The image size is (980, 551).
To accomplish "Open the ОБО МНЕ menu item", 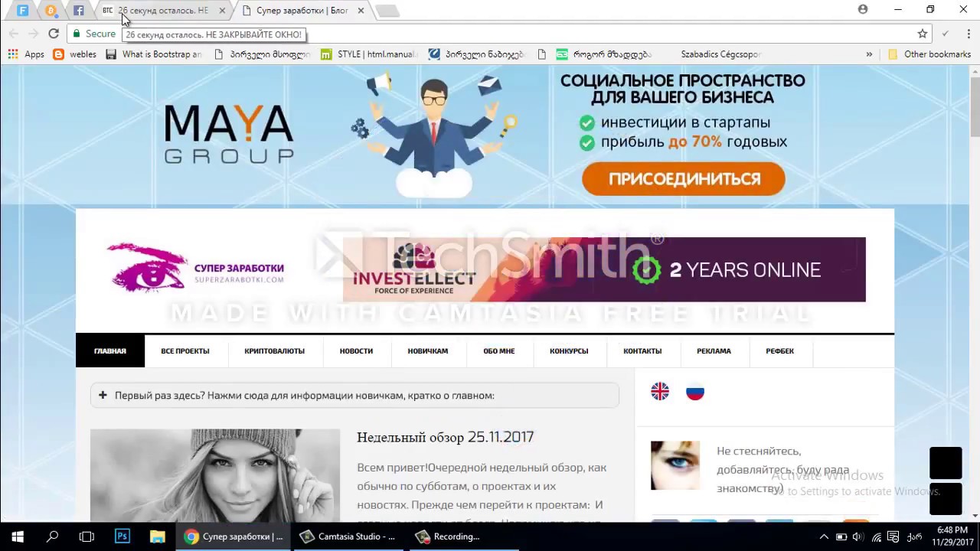I will pos(499,351).
